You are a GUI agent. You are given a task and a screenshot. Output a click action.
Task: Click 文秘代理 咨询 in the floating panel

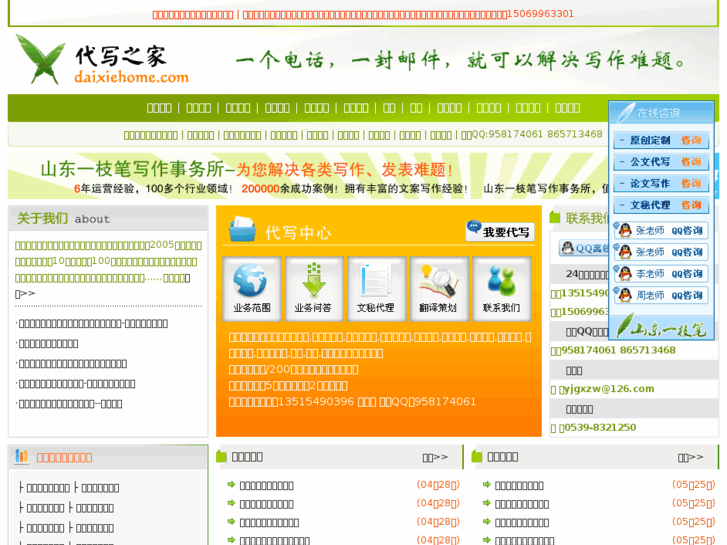point(661,205)
